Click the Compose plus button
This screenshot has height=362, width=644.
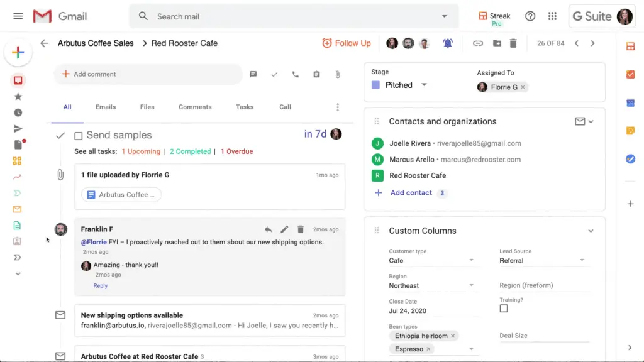18,52
